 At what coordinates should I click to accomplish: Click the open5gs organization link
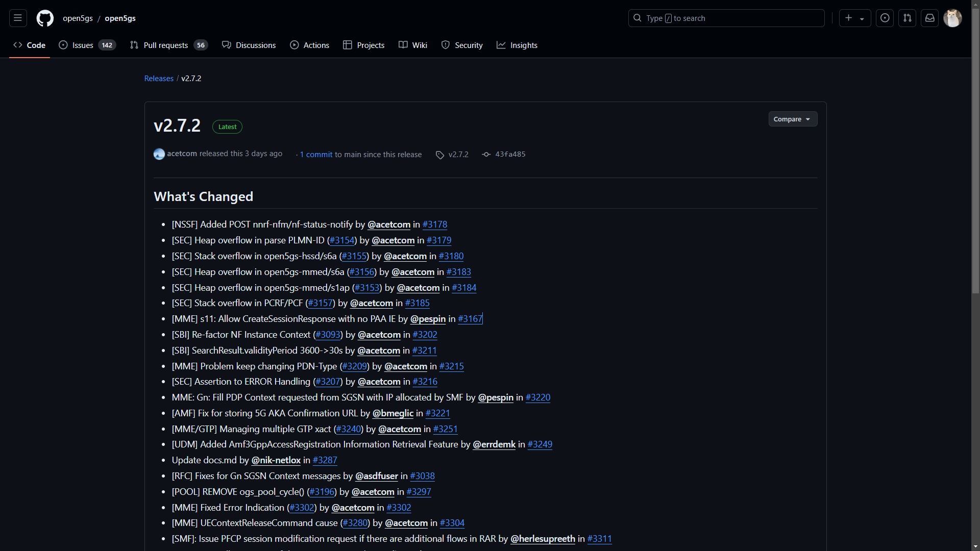[x=78, y=18]
